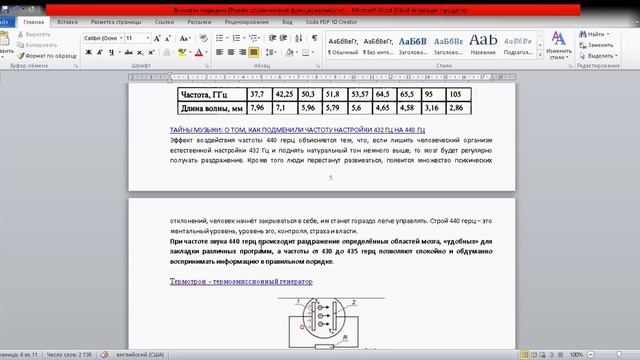This screenshot has width=640, height=360.
Task: Click the Sort icon
Action: [299, 38]
